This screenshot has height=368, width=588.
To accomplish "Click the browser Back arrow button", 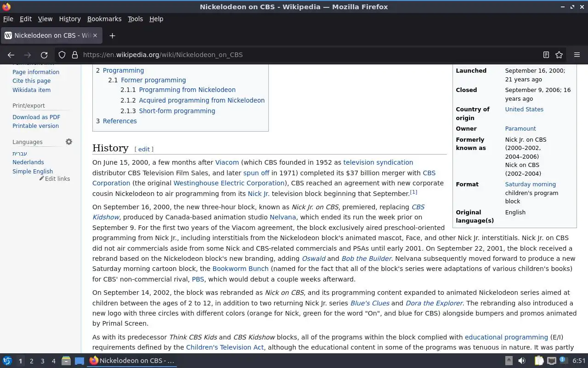I will pyautogui.click(x=11, y=55).
